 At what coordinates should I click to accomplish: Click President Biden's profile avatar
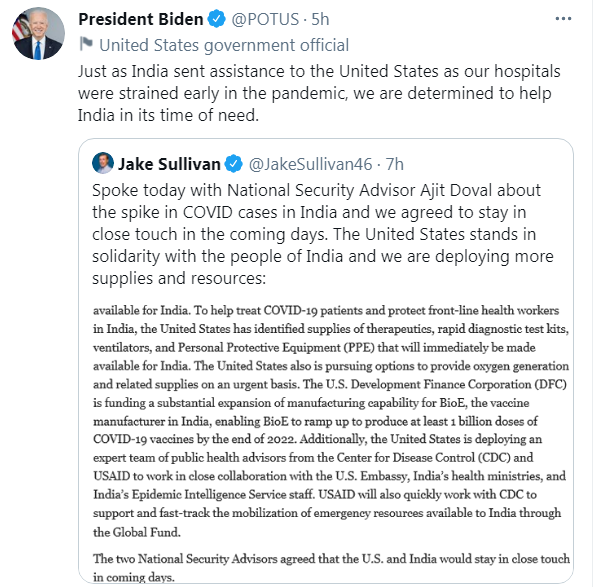point(38,33)
